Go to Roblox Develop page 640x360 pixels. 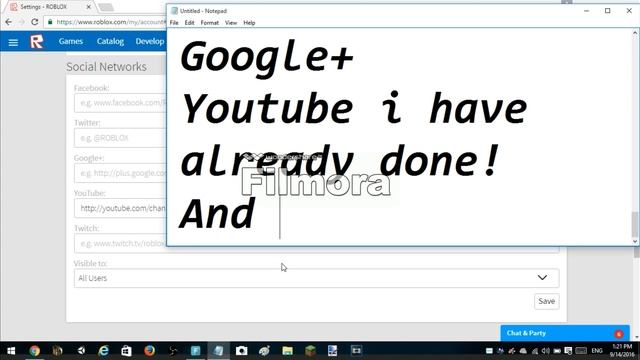(150, 41)
